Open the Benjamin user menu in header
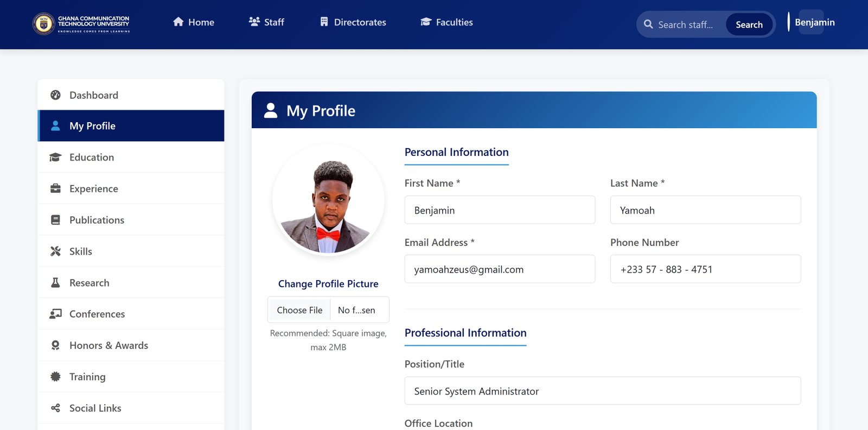Viewport: 868px width, 430px height. pyautogui.click(x=814, y=22)
